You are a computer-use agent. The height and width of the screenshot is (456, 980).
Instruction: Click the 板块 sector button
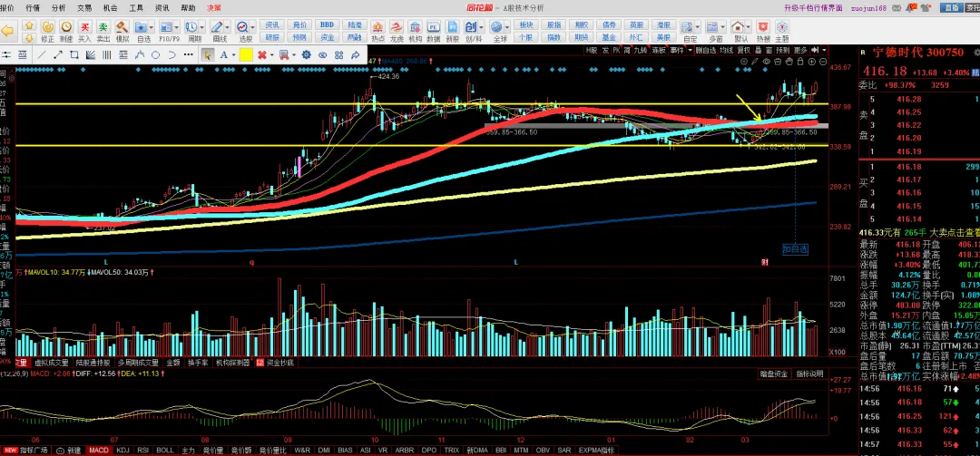[526, 25]
